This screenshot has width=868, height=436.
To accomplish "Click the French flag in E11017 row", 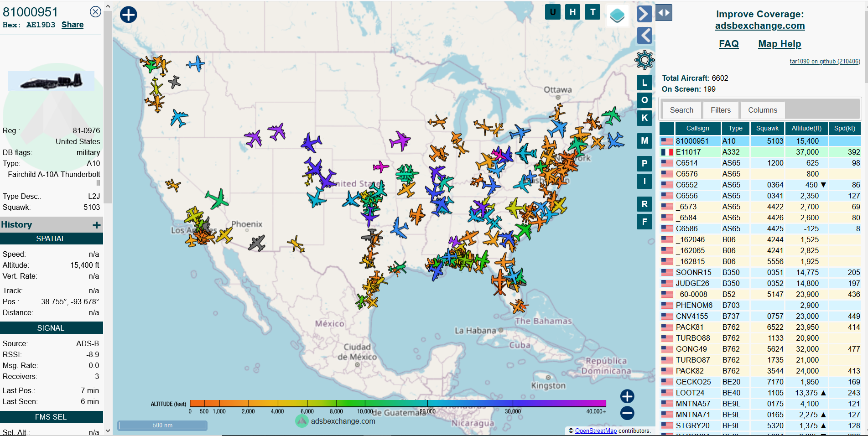I will coord(667,152).
